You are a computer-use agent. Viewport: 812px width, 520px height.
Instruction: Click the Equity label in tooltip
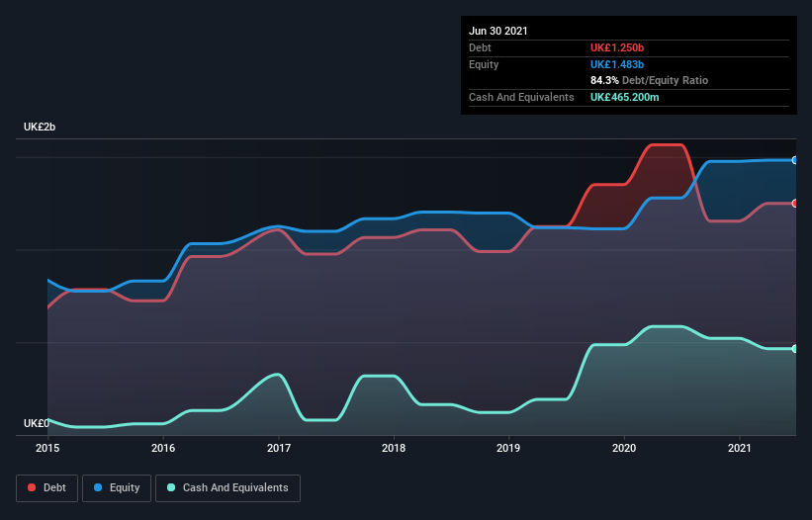coord(484,64)
